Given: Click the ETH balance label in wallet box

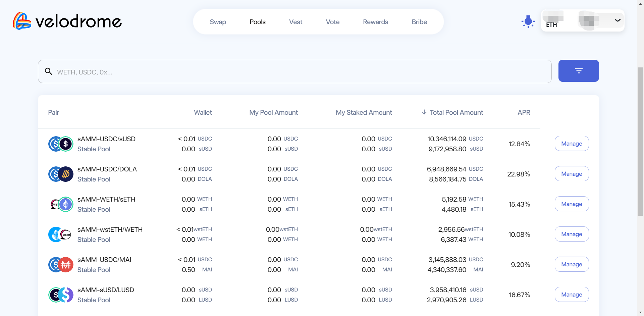Looking at the screenshot, I should 551,25.
